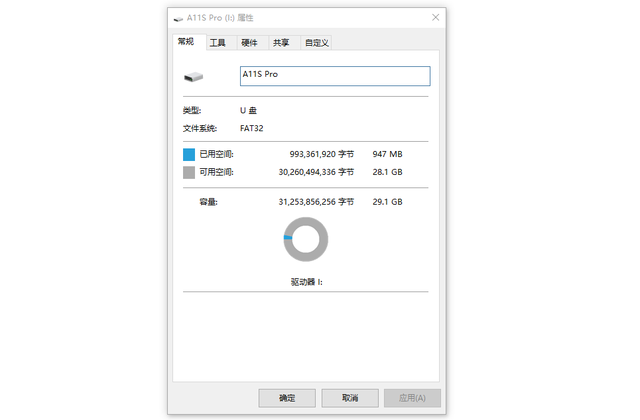
Task: Click the 28.1 GB free space value
Action: [387, 172]
